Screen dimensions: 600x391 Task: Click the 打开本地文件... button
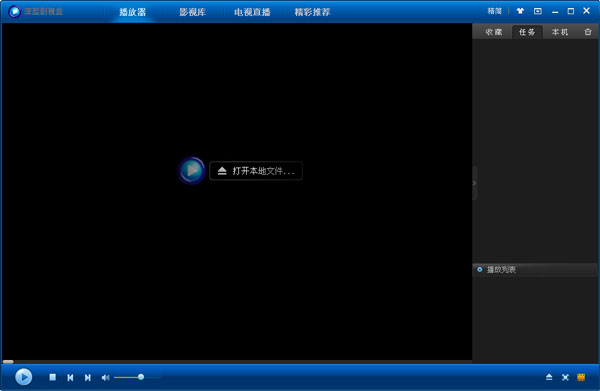click(256, 171)
